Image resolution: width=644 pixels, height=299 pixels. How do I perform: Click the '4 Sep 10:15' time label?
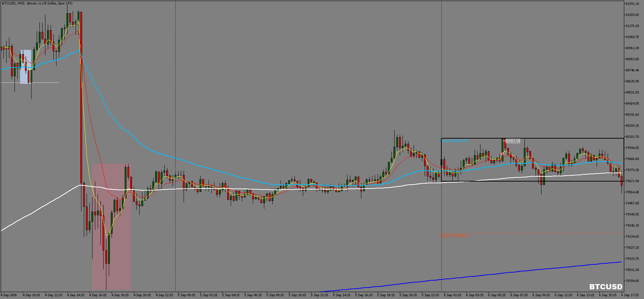coord(31,295)
